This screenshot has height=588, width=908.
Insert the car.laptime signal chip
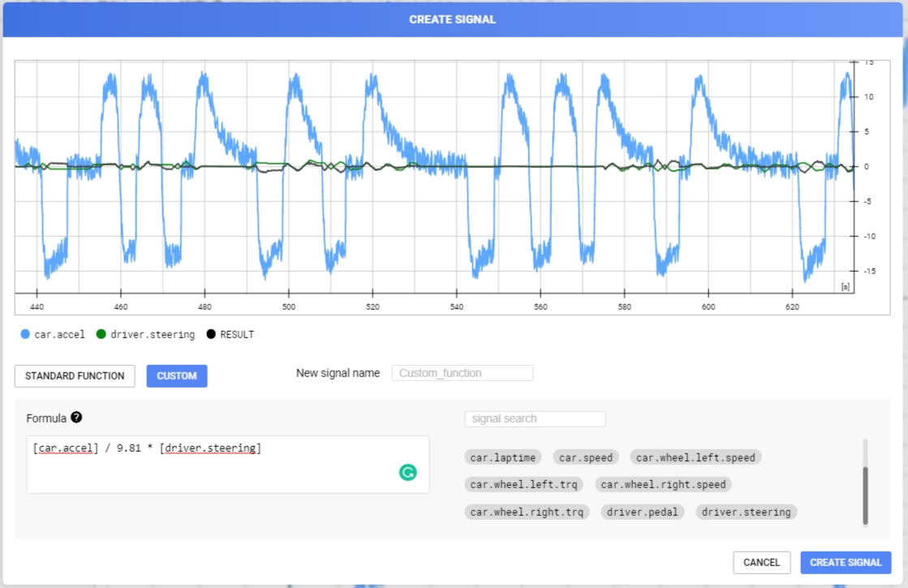[503, 457]
